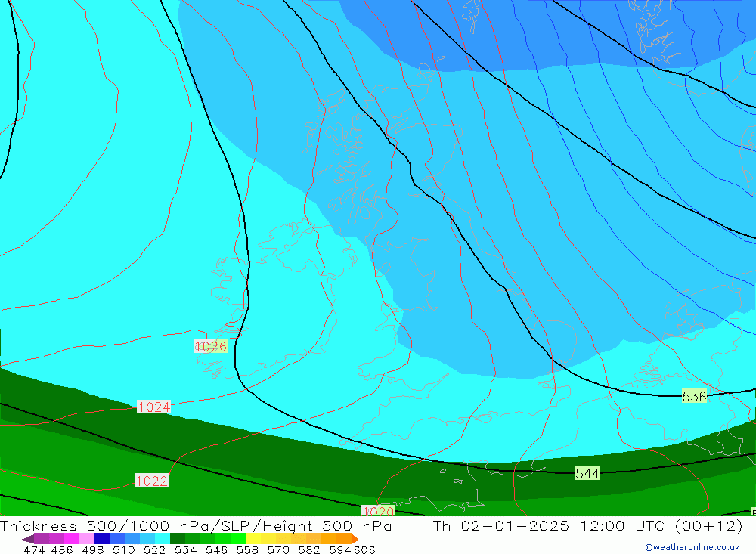Click the Thickness 500/1000 hPa map title

(196, 527)
